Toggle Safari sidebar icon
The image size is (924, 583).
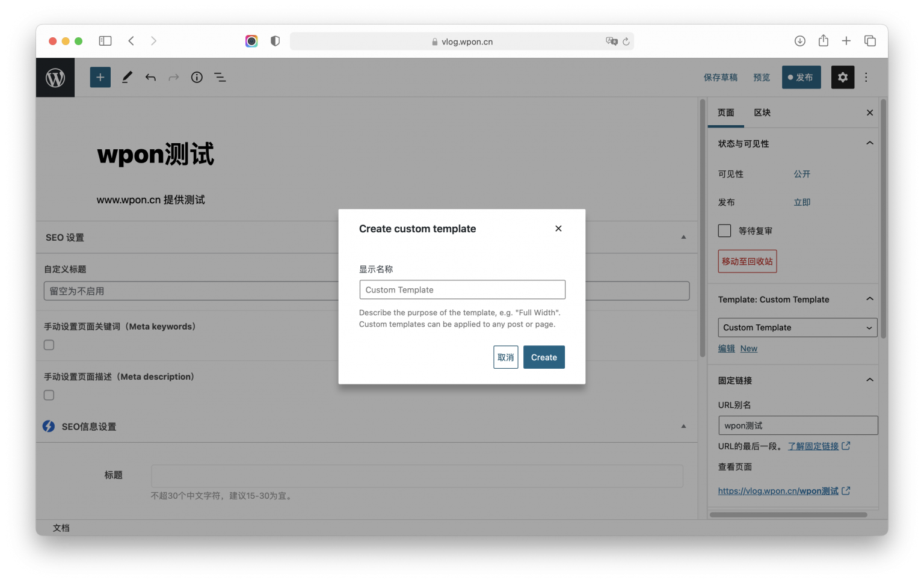105,41
